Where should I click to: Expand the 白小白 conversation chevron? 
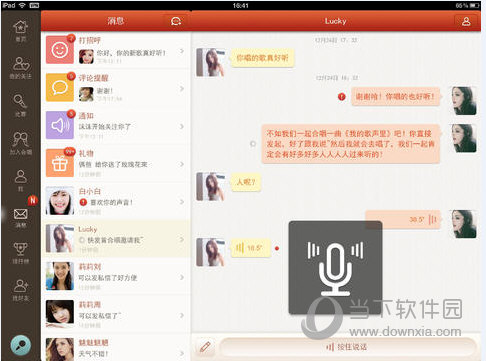point(182,202)
